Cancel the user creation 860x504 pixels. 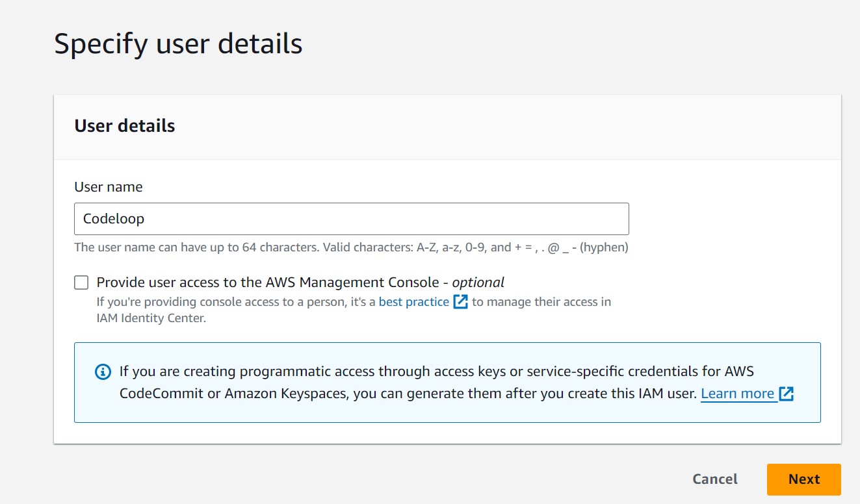[x=715, y=479]
